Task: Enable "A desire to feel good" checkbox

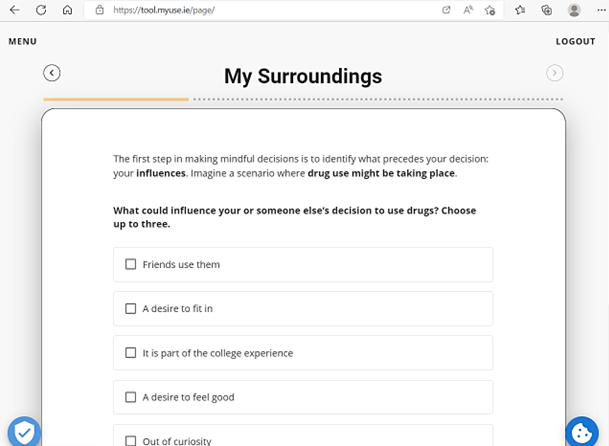Action: pos(131,397)
